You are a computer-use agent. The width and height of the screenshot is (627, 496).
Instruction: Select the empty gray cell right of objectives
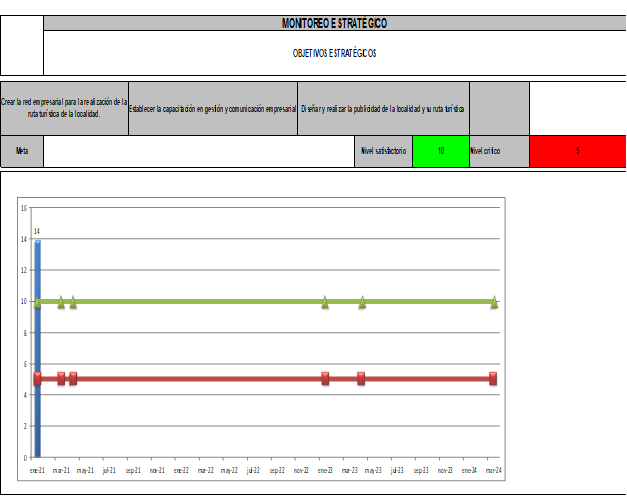(x=498, y=108)
